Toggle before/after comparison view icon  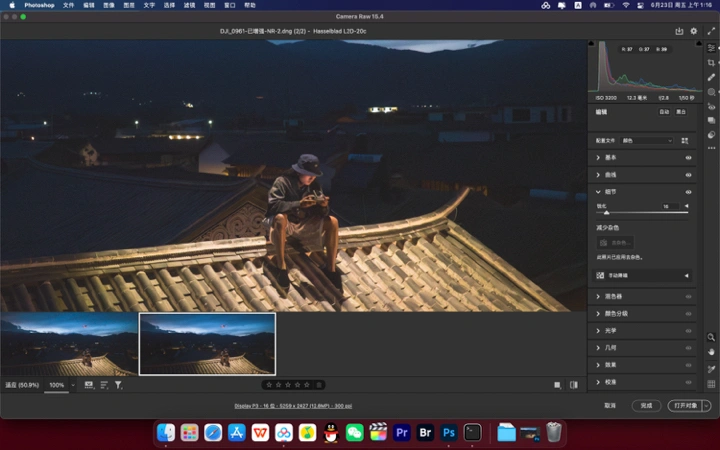(x=574, y=385)
